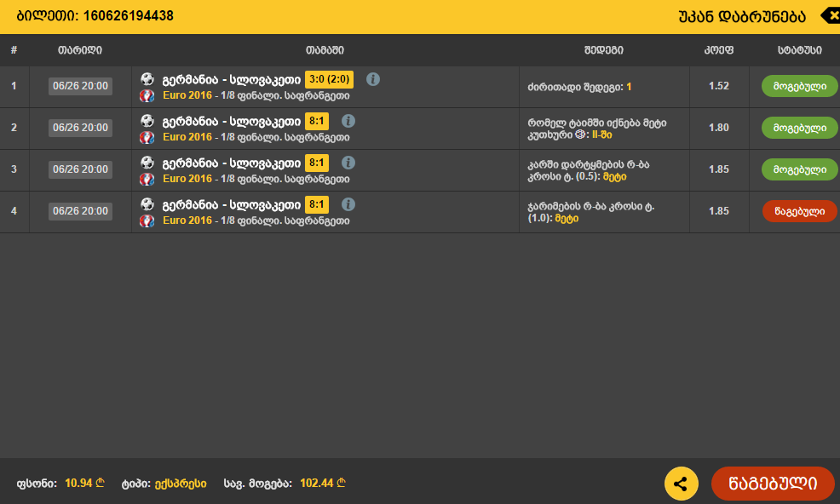
Task: Click Euro 2016 logo in row 2
Action: point(147,138)
